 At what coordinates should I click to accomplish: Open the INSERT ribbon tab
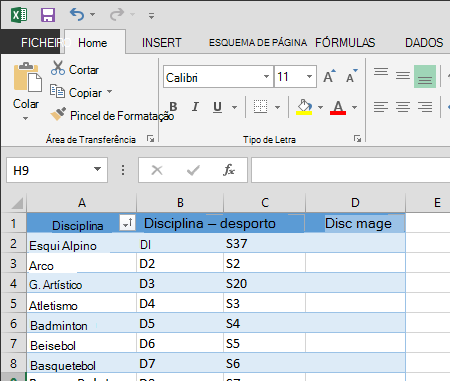tap(162, 43)
